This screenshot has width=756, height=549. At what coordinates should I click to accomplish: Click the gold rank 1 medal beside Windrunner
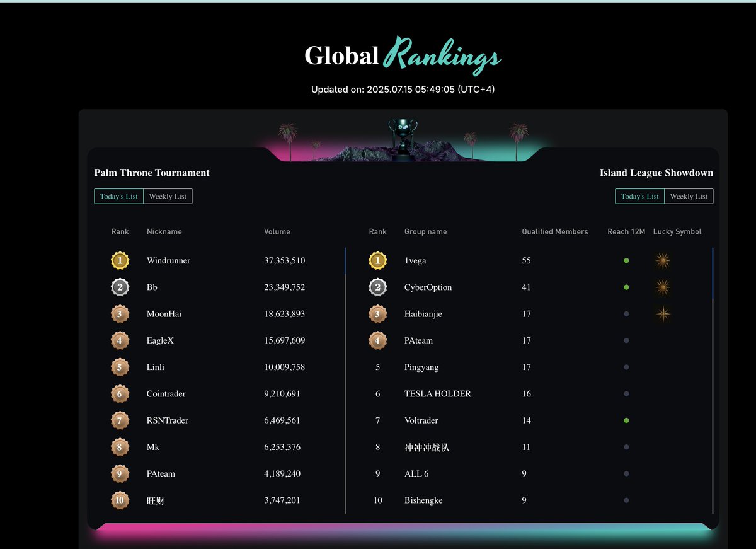click(x=120, y=260)
